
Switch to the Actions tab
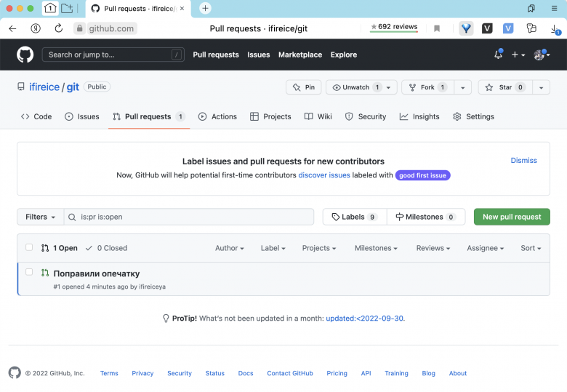[217, 116]
